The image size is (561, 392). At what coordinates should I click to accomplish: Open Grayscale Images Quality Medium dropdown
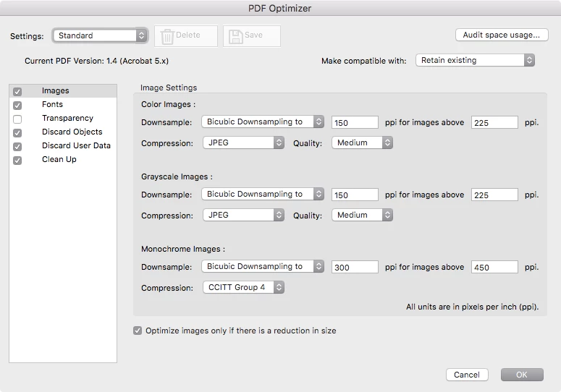pyautogui.click(x=363, y=215)
